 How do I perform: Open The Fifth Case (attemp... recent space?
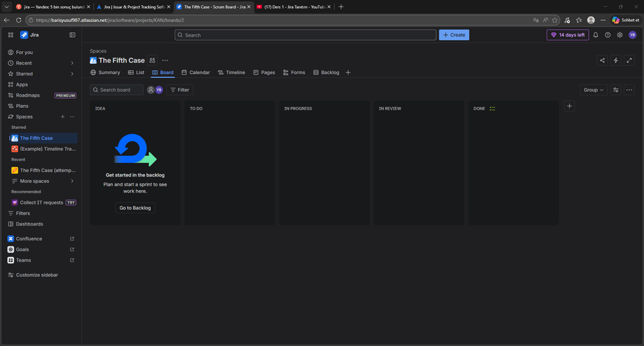click(x=43, y=170)
